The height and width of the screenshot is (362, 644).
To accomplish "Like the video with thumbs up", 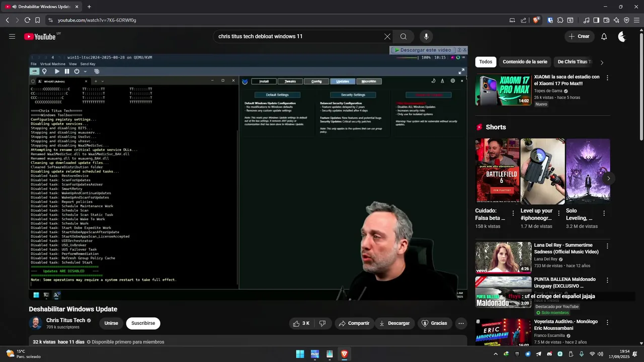I will coord(301,323).
